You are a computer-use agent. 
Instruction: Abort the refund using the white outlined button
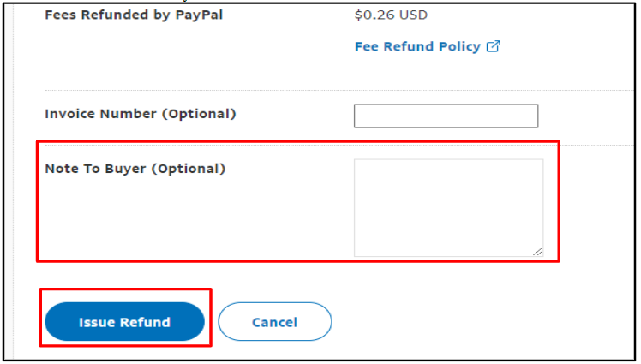click(x=274, y=322)
